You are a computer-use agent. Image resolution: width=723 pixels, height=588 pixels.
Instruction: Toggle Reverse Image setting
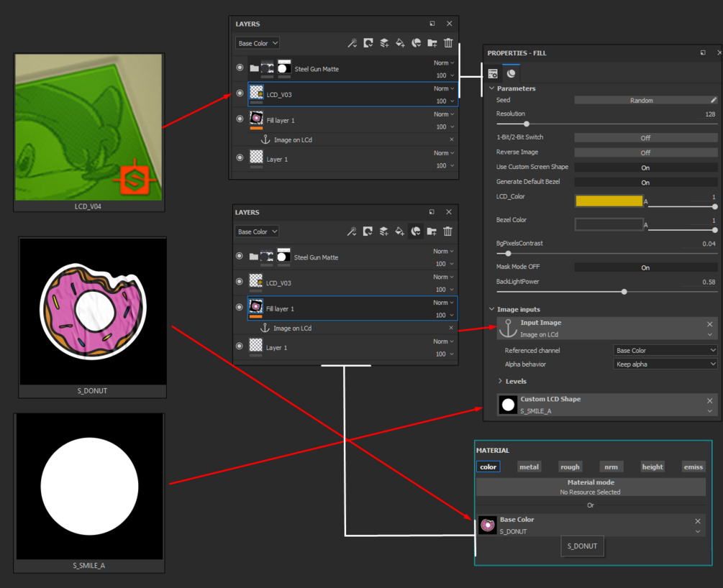[645, 152]
